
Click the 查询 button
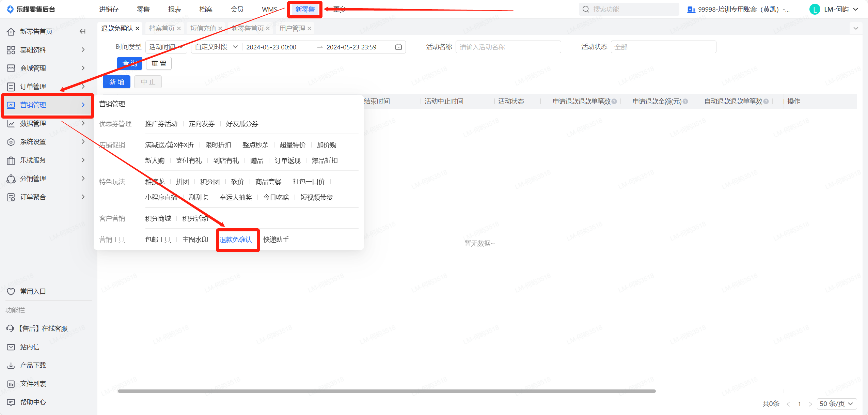coord(130,63)
